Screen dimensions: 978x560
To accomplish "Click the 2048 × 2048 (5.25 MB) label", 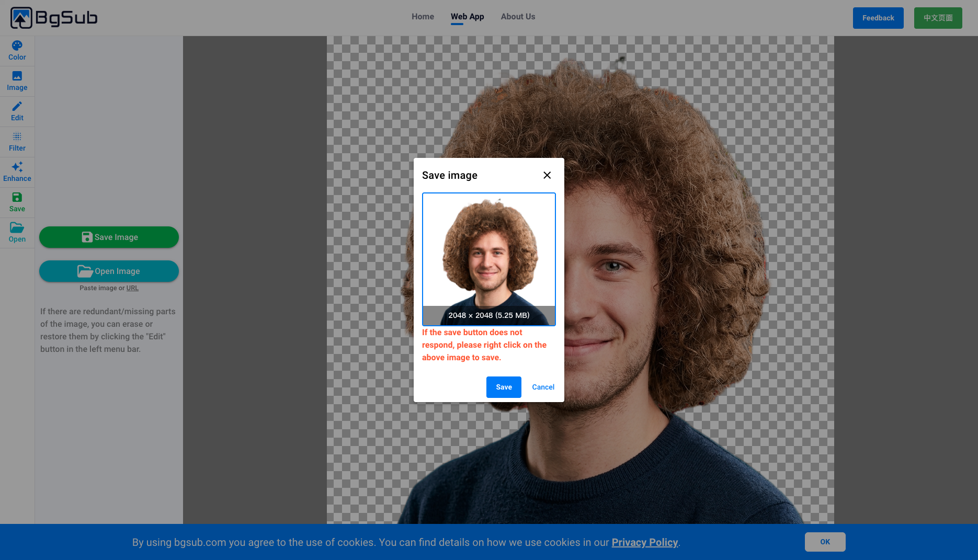I will (x=489, y=315).
